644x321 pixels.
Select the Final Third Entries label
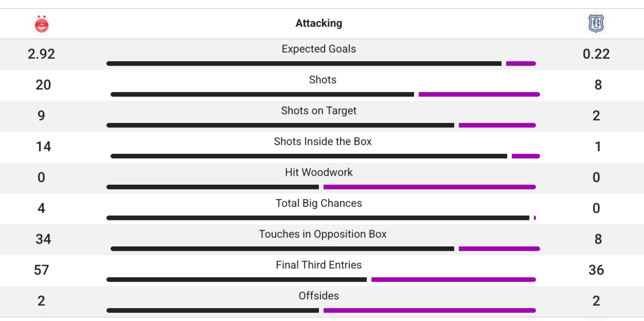point(319,265)
